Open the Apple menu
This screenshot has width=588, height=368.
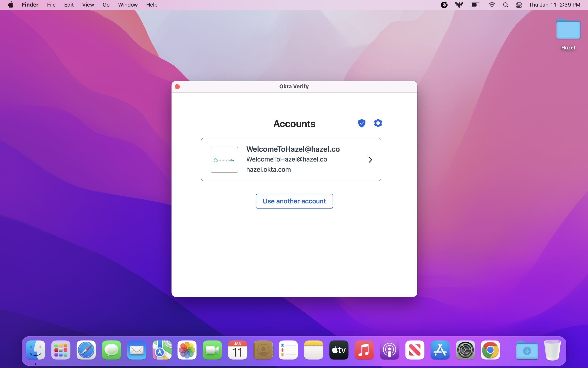pos(11,5)
